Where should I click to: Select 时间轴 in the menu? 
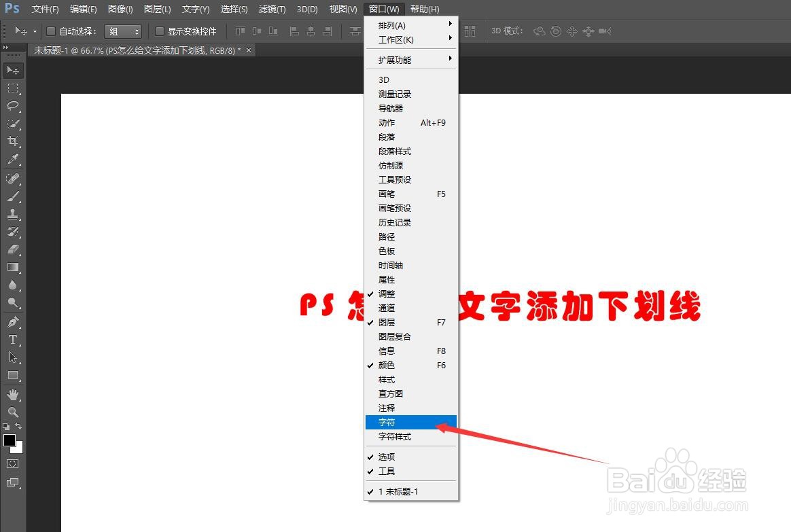pos(389,265)
